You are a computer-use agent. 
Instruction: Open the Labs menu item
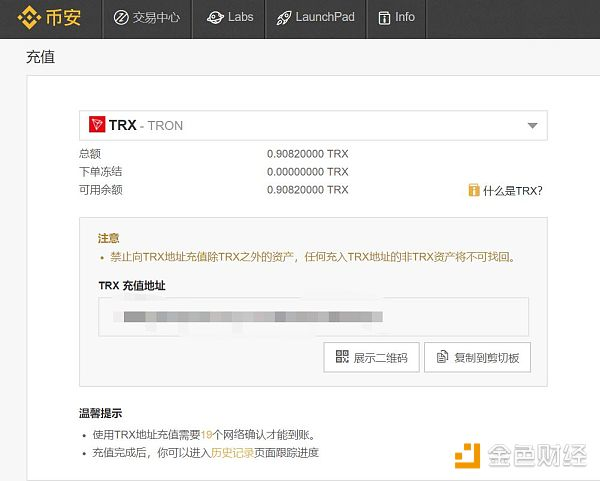point(230,18)
